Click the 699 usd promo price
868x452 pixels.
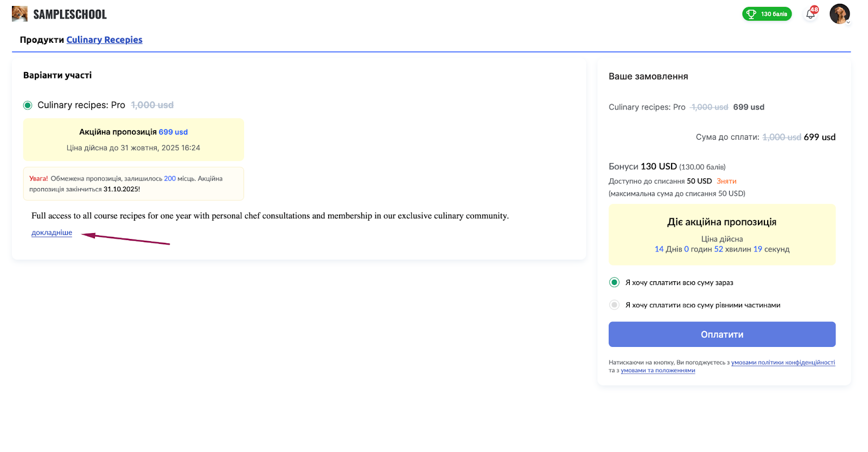tap(173, 132)
